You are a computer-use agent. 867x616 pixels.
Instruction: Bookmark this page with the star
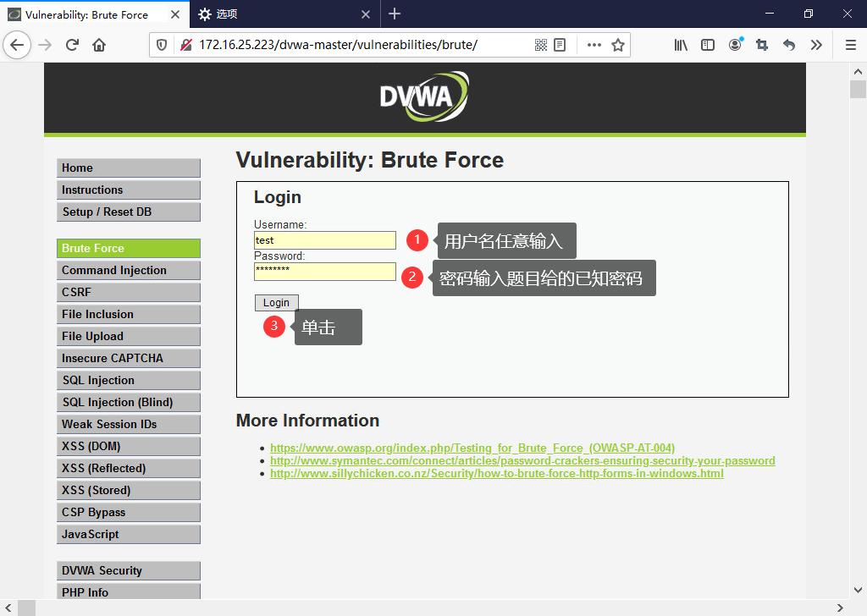point(618,45)
